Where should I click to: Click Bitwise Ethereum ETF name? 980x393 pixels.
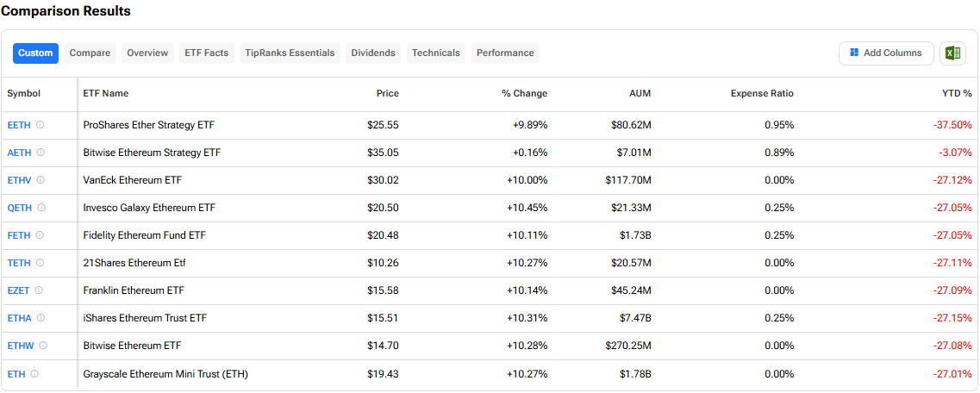click(133, 346)
